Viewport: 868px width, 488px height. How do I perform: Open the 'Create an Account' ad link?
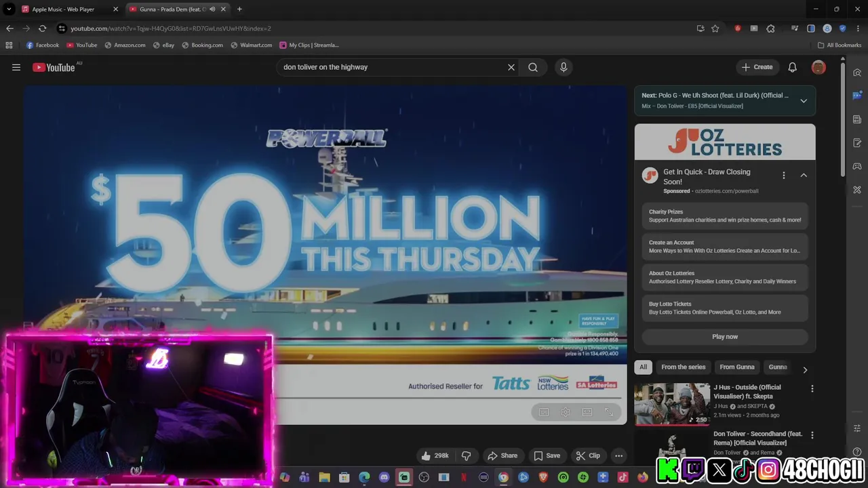coord(725,246)
